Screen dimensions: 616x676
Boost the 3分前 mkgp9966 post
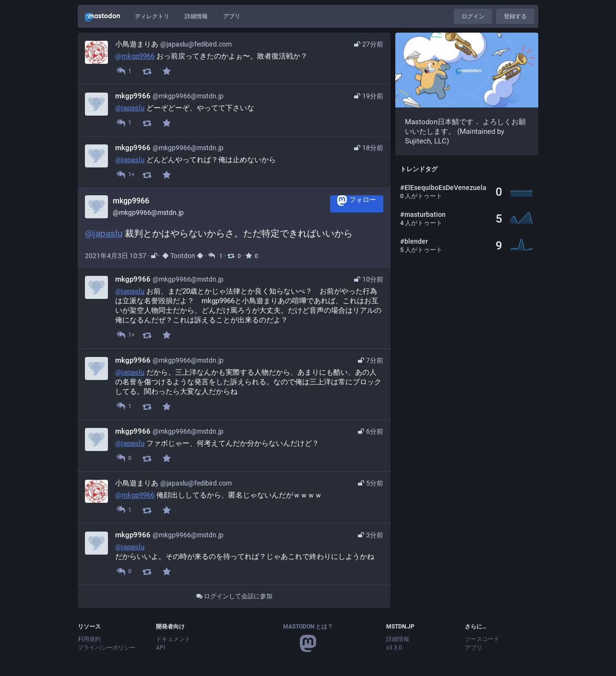(147, 571)
